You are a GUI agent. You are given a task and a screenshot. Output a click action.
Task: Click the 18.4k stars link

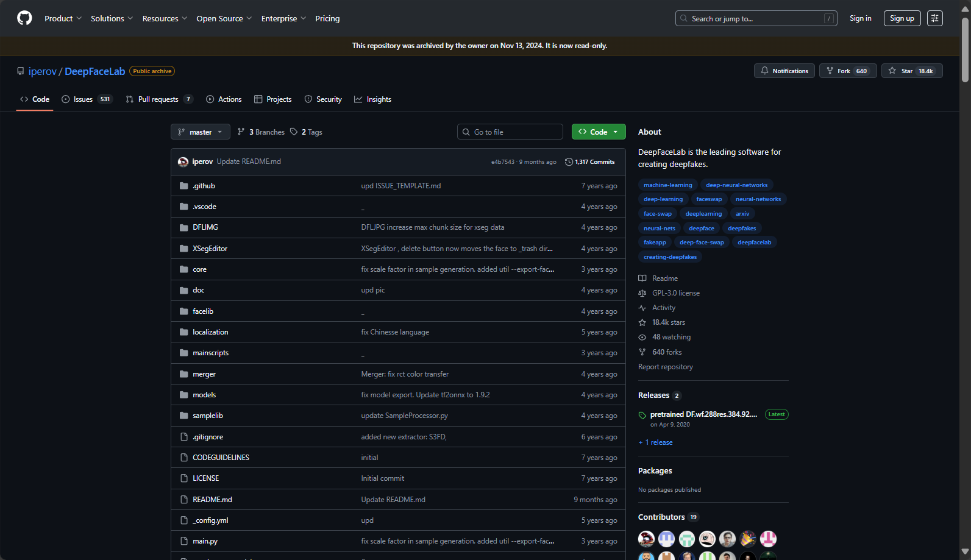(669, 322)
